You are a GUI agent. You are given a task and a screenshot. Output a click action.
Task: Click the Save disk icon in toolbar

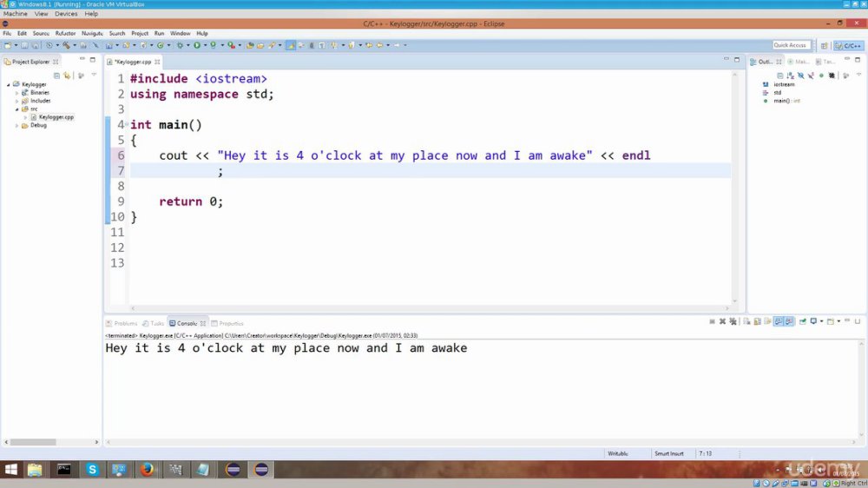(25, 45)
